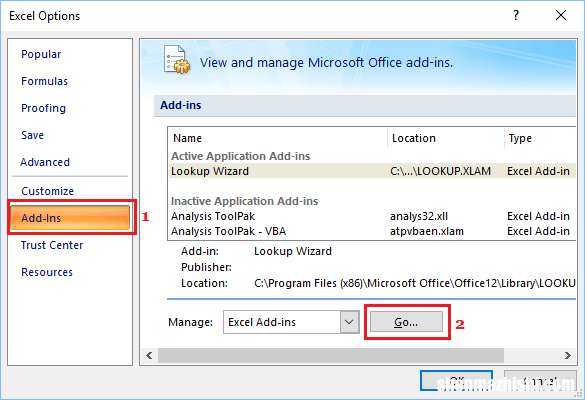This screenshot has height=400, width=585.
Task: Go to the Customize category
Action: 47,191
